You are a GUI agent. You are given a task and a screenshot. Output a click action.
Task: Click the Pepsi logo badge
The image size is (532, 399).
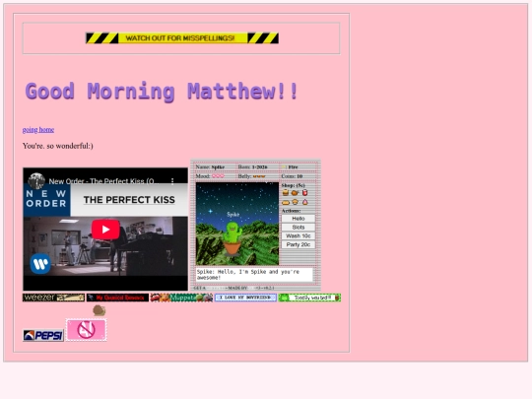(x=43, y=336)
